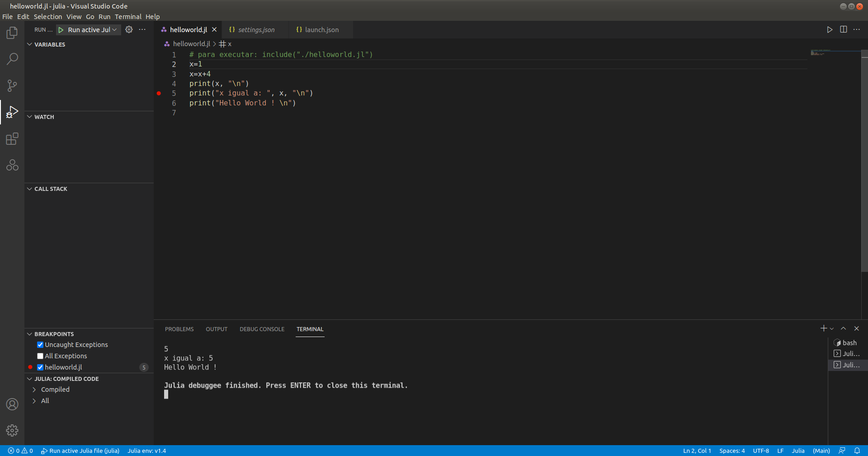The height and width of the screenshot is (456, 868).
Task: Open the notifications bell in status bar
Action: [x=857, y=450]
